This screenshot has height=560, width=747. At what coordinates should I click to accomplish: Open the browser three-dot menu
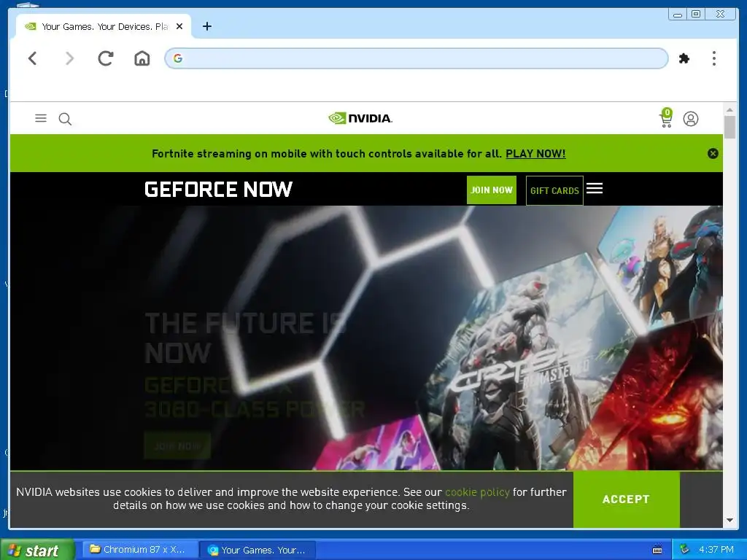click(713, 58)
